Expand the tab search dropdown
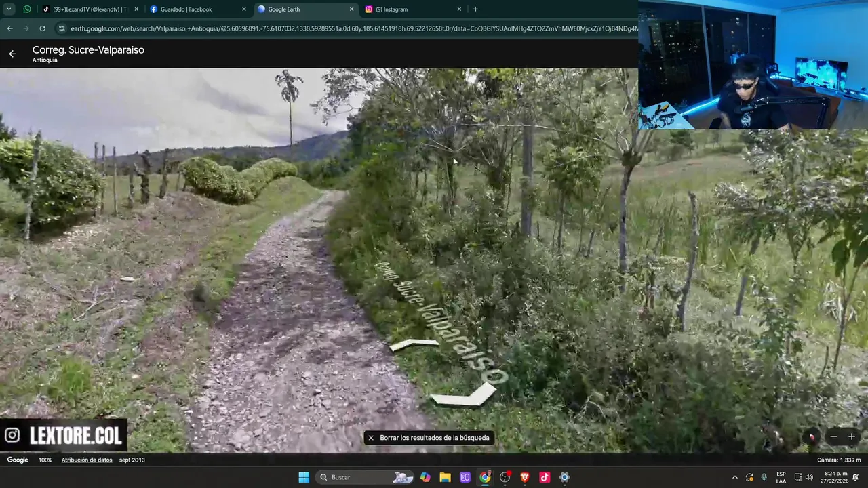 tap(9, 9)
